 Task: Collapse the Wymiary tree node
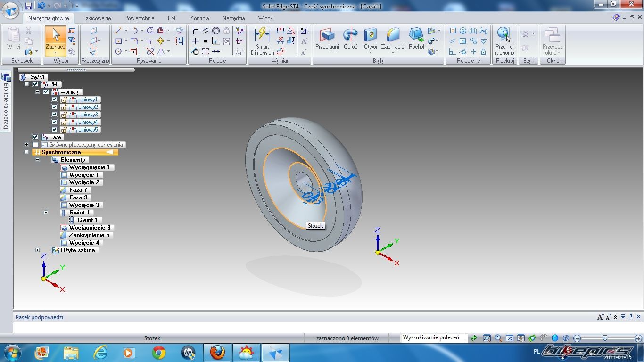(37, 92)
